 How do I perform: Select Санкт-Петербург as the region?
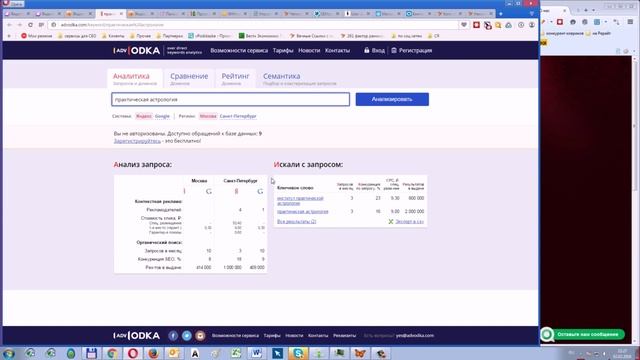(x=238, y=116)
